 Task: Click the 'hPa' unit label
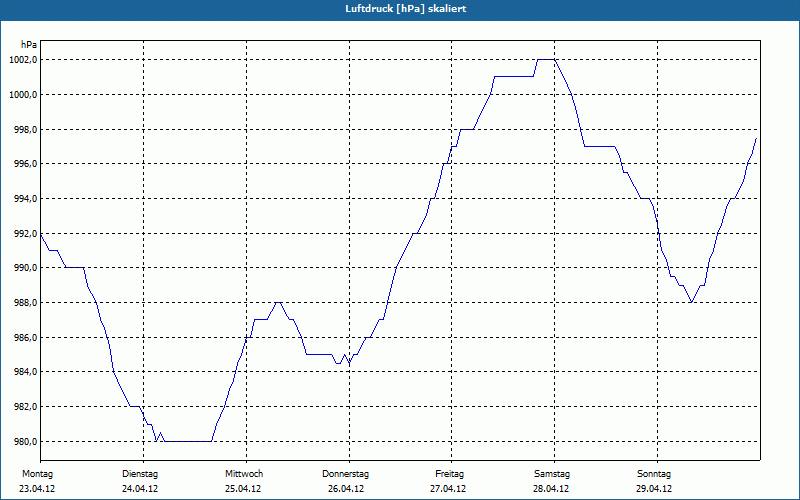coord(29,45)
